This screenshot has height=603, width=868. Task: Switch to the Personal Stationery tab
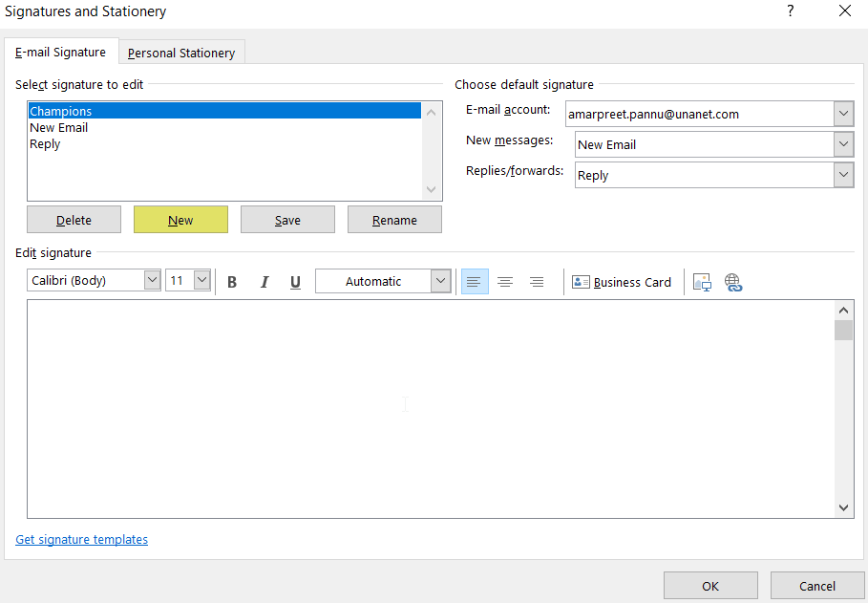pyautogui.click(x=181, y=53)
